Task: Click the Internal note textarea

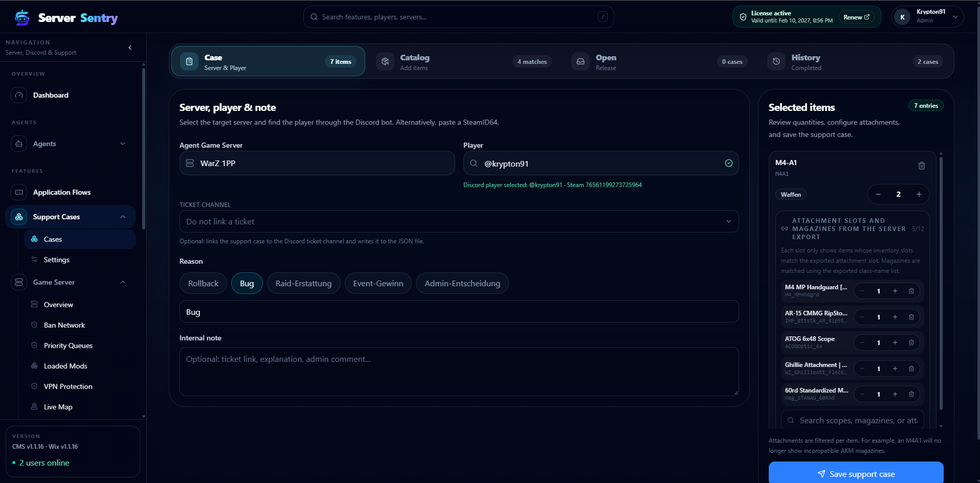Action: pos(459,372)
